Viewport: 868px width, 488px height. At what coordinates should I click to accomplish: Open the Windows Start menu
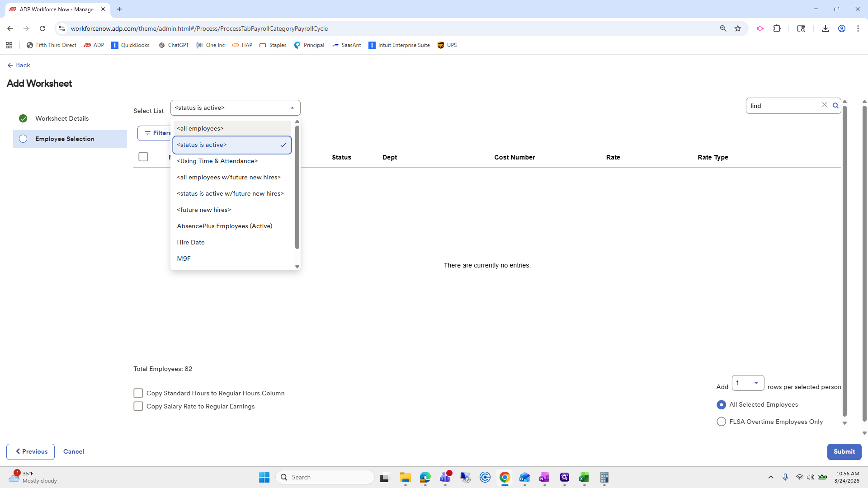pos(264,477)
